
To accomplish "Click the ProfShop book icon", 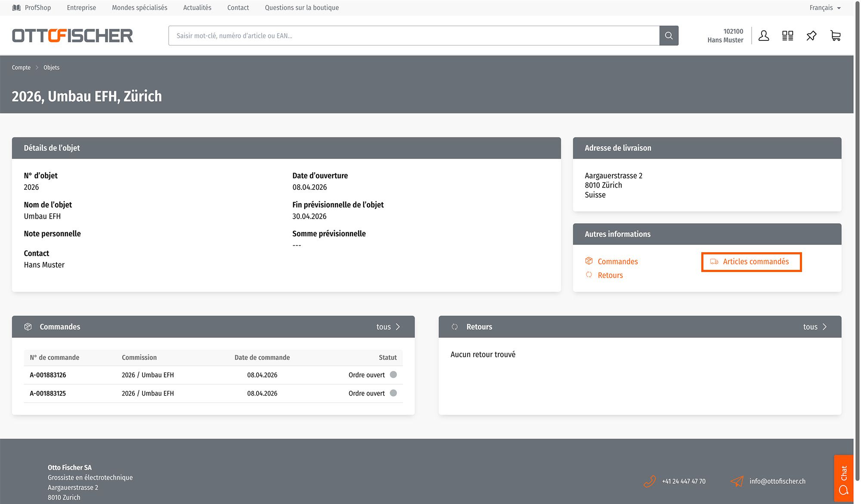I will click(x=16, y=8).
